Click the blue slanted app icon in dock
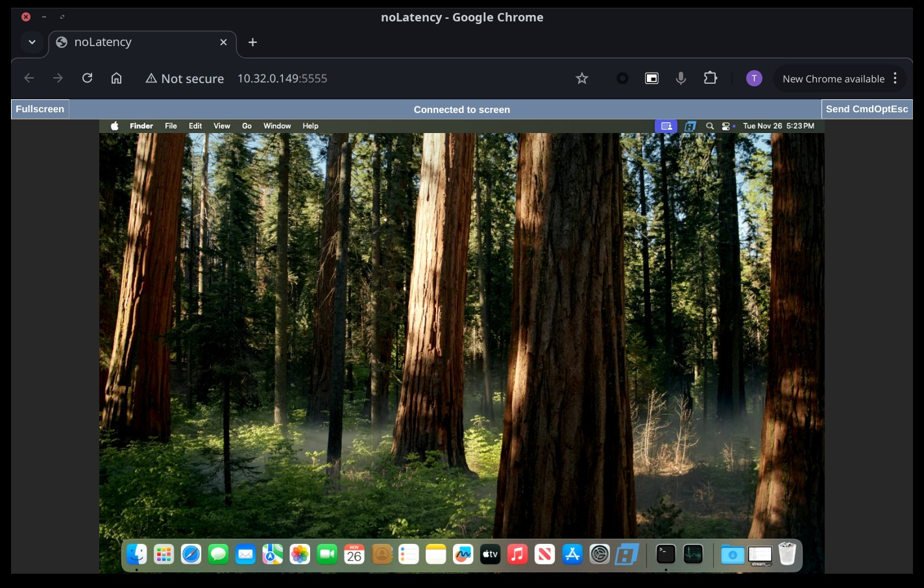Viewport: 924px width, 588px height. pos(627,554)
